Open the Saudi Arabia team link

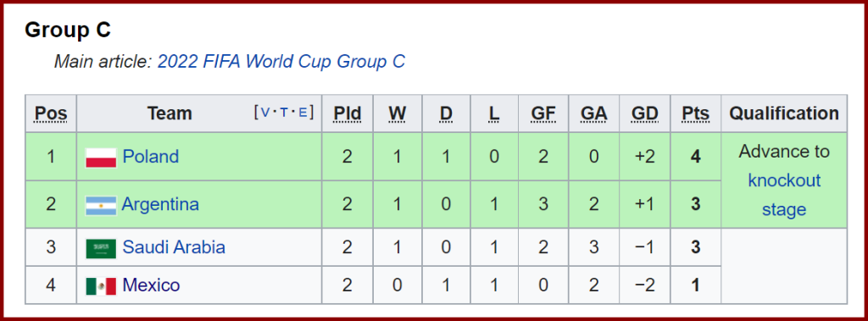tap(174, 246)
